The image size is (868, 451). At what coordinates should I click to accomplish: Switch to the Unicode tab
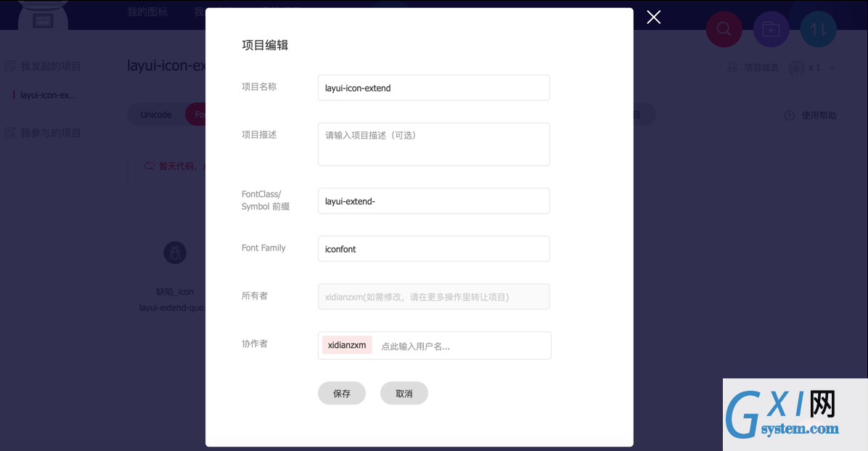coord(156,115)
